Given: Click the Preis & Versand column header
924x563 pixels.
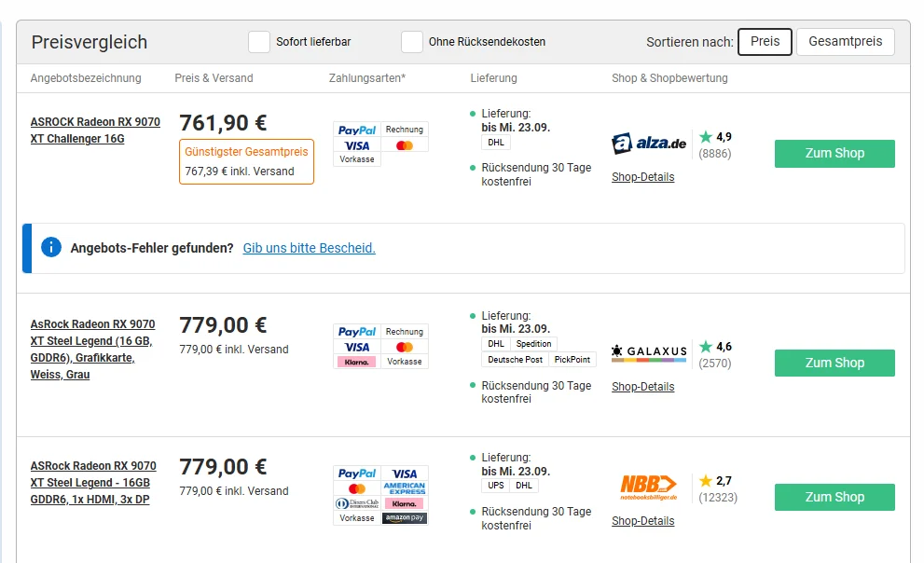Looking at the screenshot, I should (214, 77).
